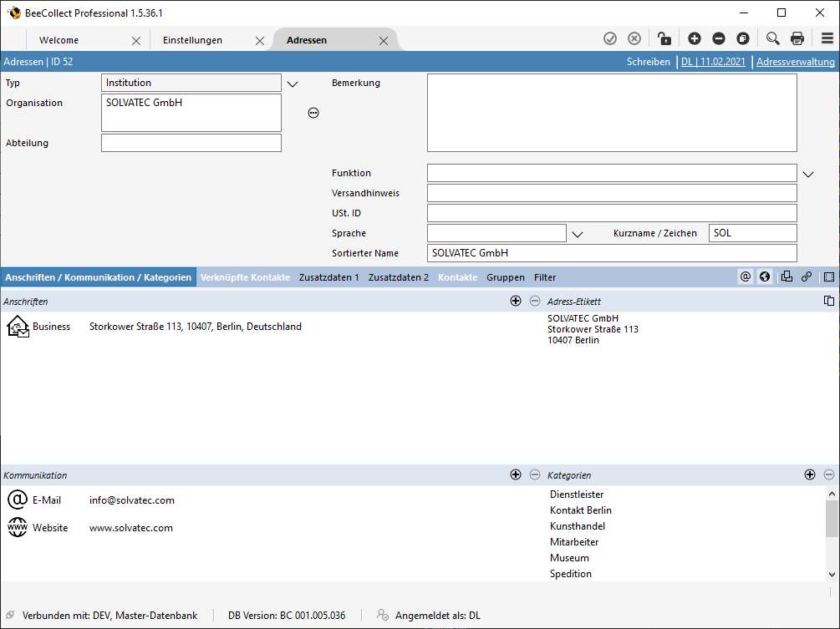Add a new Kommunikation entry with plus icon

coord(516,474)
